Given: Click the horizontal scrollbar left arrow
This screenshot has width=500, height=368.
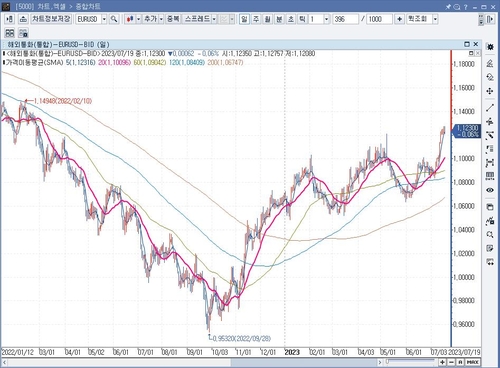Looking at the screenshot, I should click(5, 362).
